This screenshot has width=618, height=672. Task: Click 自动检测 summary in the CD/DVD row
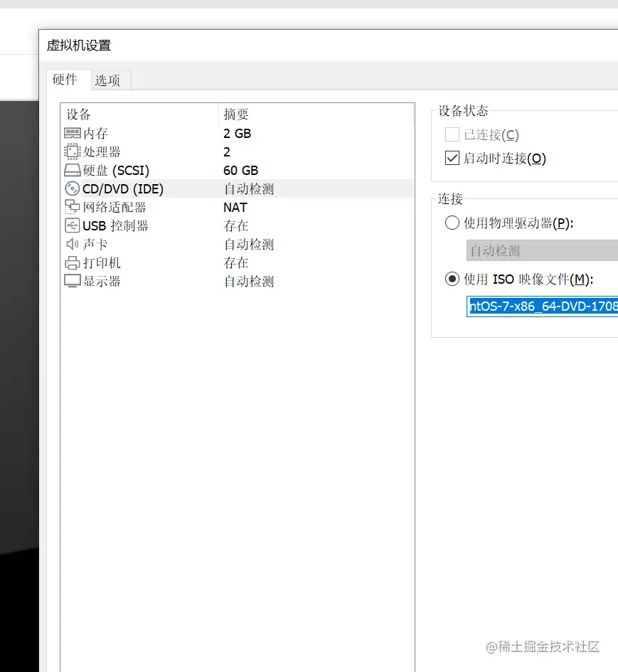click(x=249, y=188)
